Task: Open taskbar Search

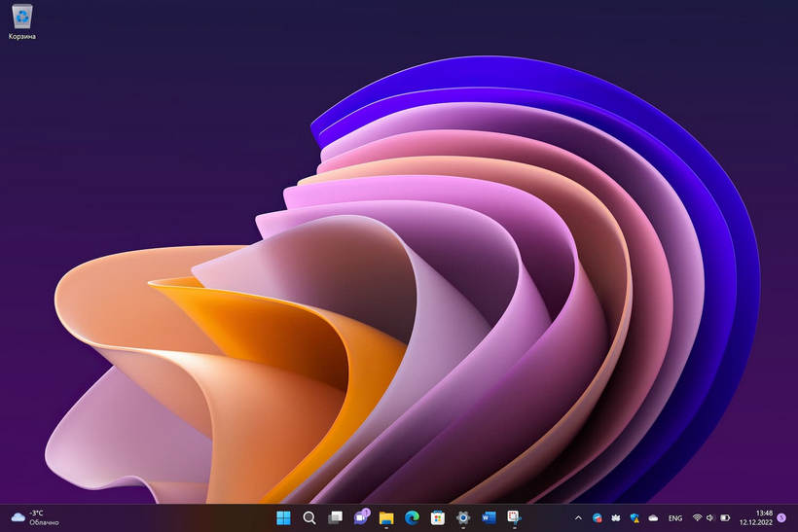Action: click(308, 517)
